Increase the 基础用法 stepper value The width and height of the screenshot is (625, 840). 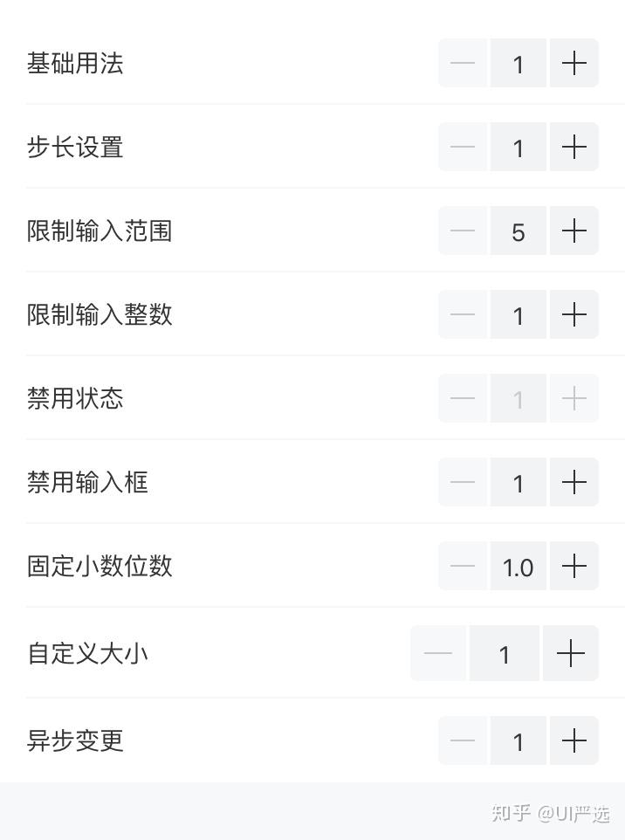pyautogui.click(x=573, y=63)
